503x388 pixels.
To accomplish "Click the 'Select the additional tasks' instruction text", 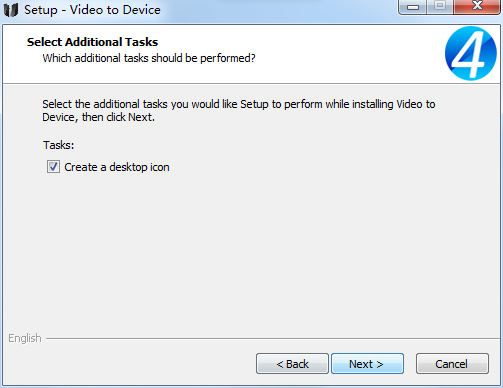I will [239, 111].
